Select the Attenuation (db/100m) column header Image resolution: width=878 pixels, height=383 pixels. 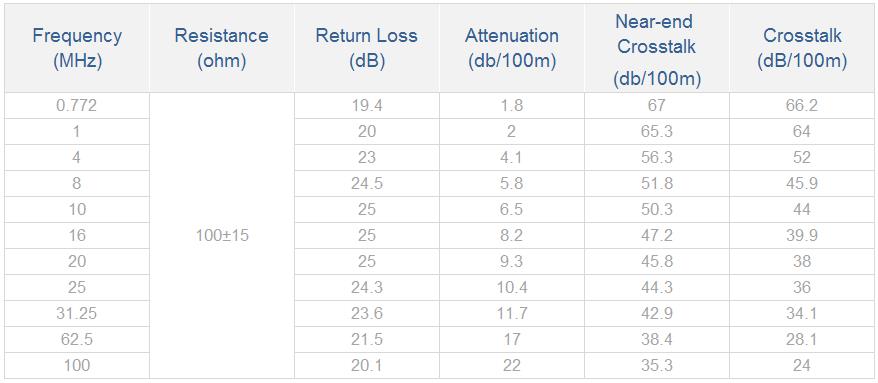click(512, 48)
